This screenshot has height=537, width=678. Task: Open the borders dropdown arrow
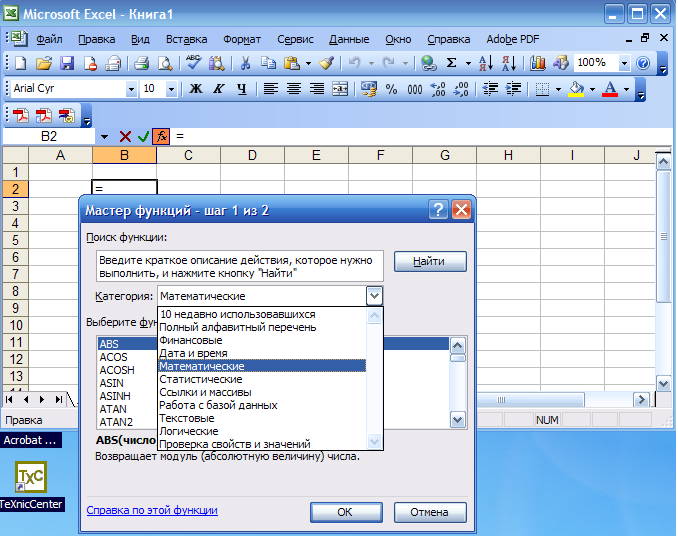(x=558, y=89)
